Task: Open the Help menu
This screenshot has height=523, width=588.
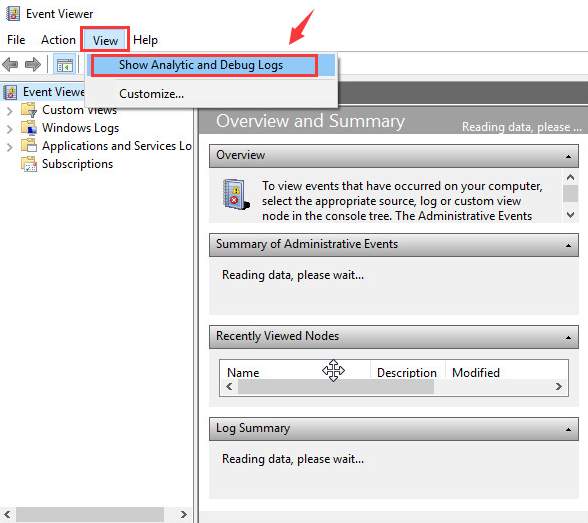Action: click(x=146, y=40)
